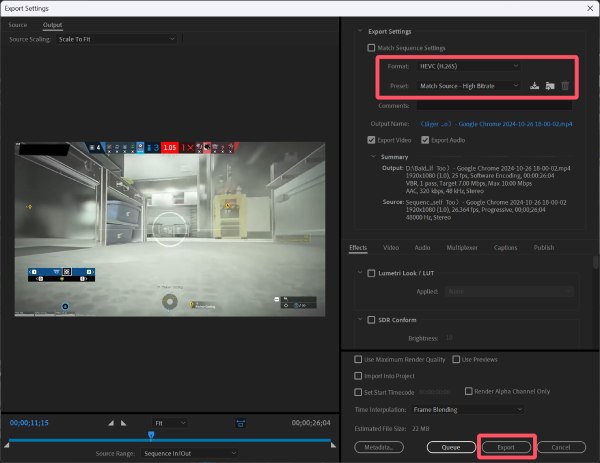
Task: Enable the SDR Conform checkbox
Action: 371,320
